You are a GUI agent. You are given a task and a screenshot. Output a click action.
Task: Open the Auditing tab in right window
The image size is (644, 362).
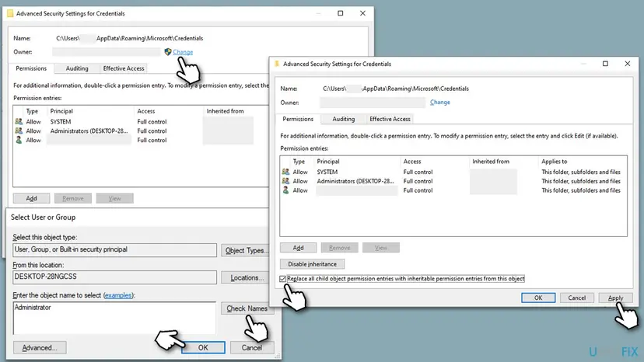click(x=343, y=119)
